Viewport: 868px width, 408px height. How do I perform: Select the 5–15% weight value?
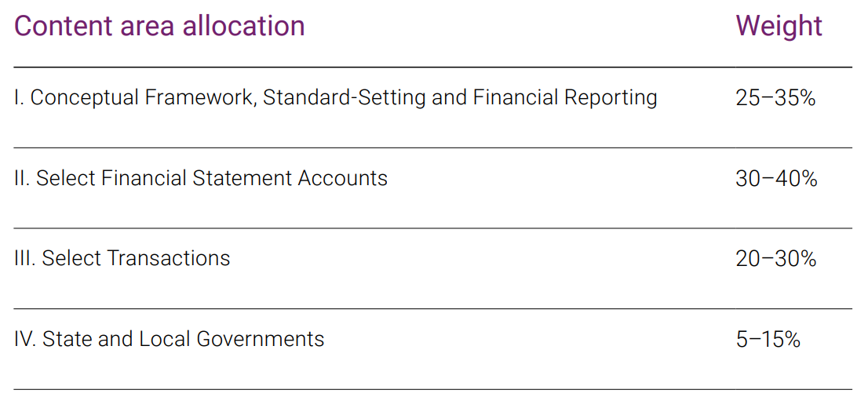coord(768,340)
